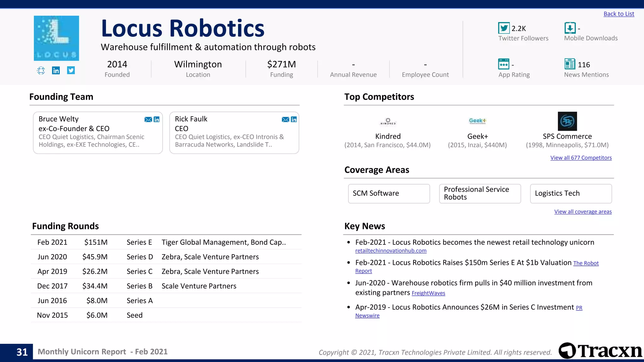Click the Kindred competitor name

tap(388, 136)
